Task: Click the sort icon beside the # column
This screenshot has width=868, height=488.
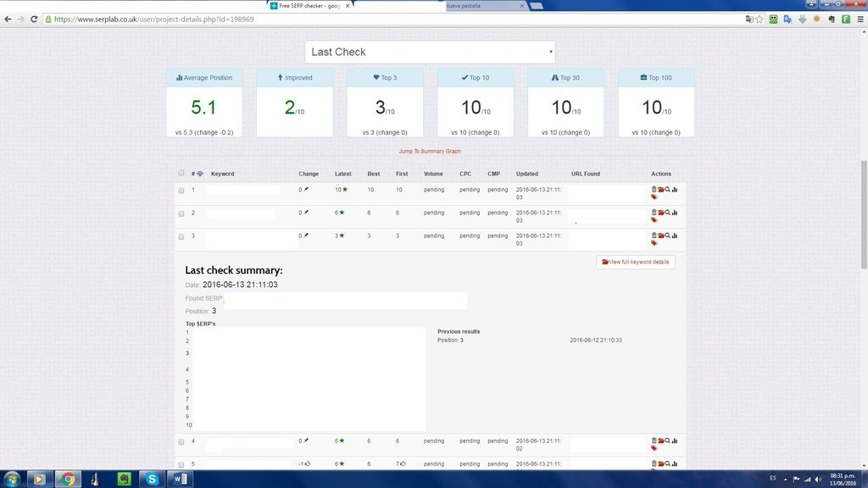Action: pyautogui.click(x=200, y=174)
